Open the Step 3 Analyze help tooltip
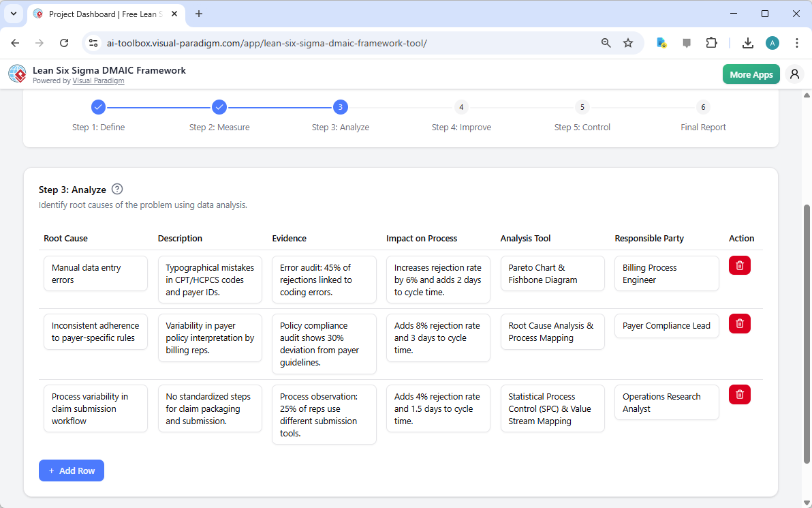The image size is (812, 508). pos(116,189)
